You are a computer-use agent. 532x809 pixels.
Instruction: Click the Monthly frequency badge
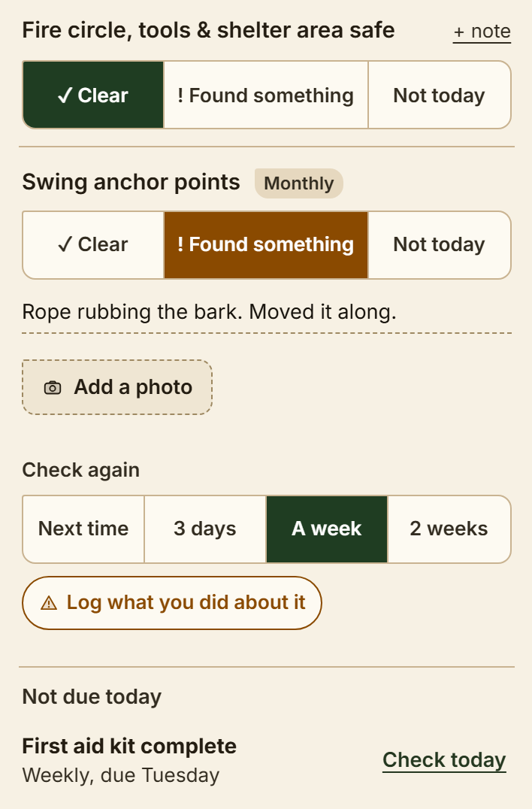tap(299, 183)
